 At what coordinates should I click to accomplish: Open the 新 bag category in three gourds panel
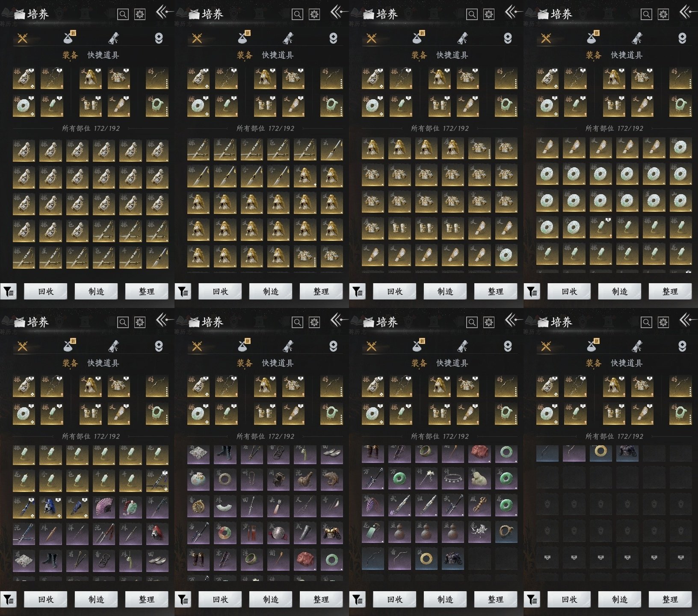tap(417, 345)
